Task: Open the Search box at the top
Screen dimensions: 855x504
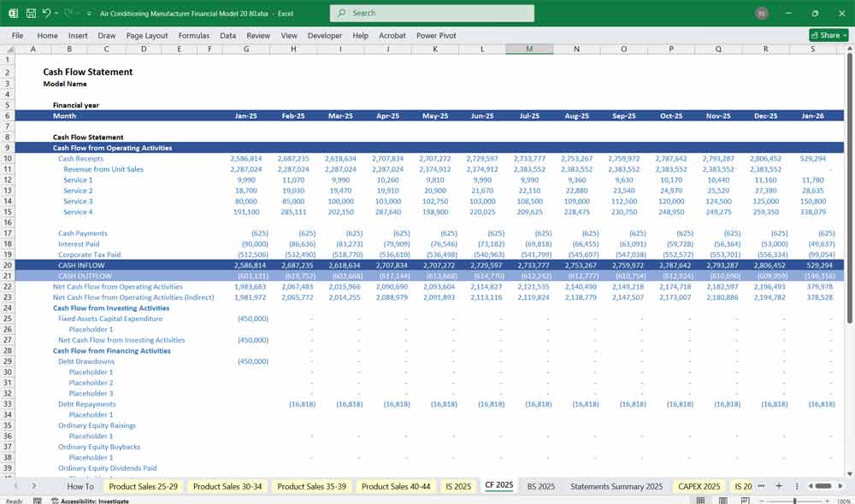Action: point(432,13)
